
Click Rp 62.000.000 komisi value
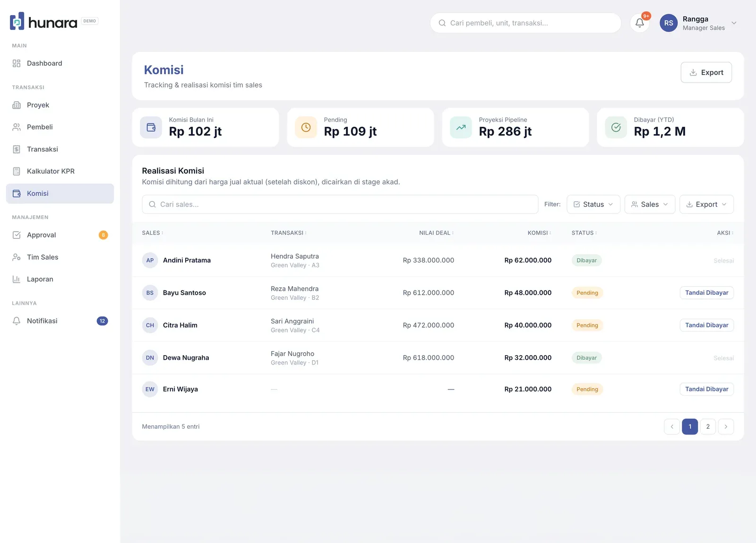pyautogui.click(x=528, y=260)
